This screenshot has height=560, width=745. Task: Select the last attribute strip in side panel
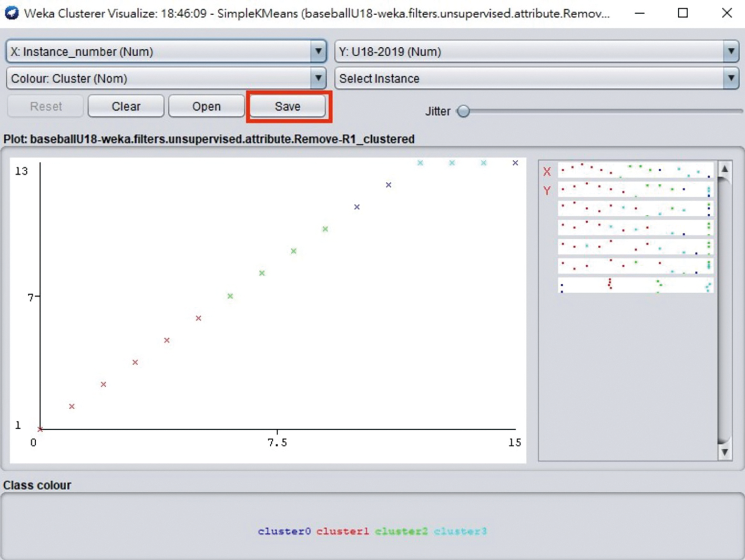pyautogui.click(x=636, y=285)
